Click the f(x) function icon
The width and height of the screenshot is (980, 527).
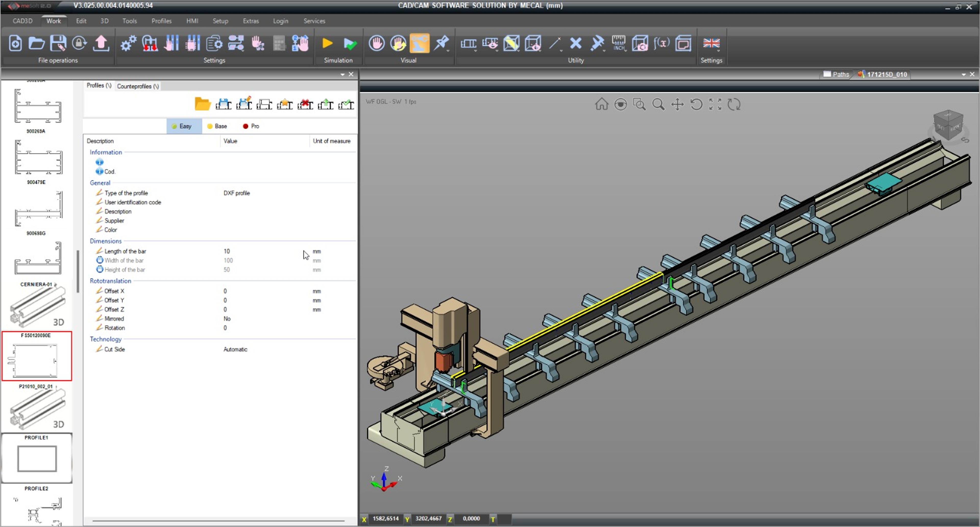point(661,43)
